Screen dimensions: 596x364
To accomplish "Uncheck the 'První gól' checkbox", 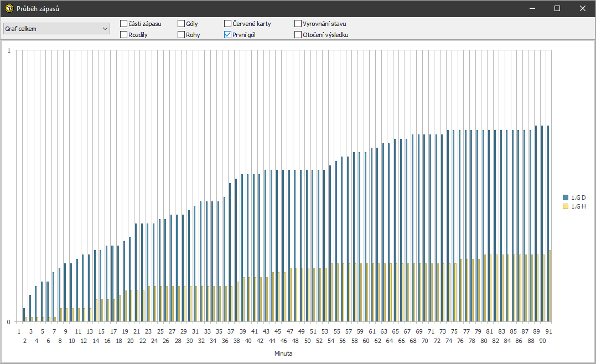I will click(x=227, y=35).
